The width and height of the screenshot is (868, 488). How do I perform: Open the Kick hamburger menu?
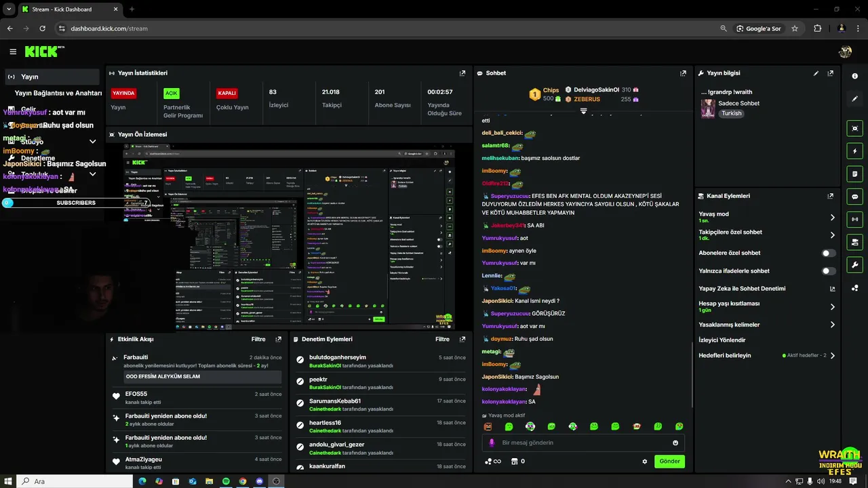[x=13, y=52]
